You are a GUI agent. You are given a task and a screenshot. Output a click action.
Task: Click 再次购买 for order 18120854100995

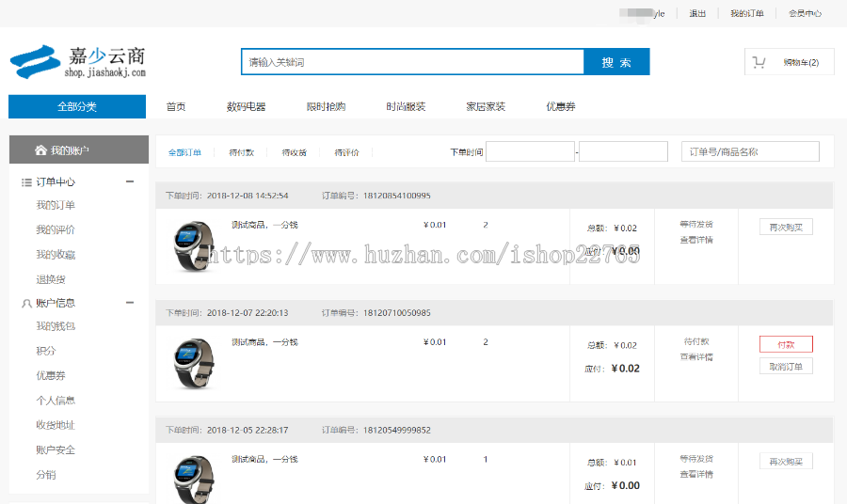click(x=786, y=228)
